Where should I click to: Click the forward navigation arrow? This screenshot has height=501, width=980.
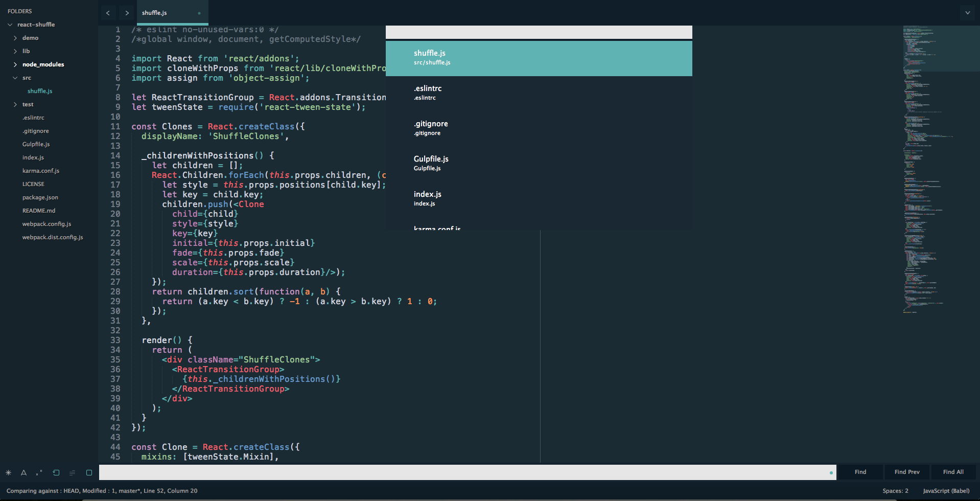coord(127,13)
